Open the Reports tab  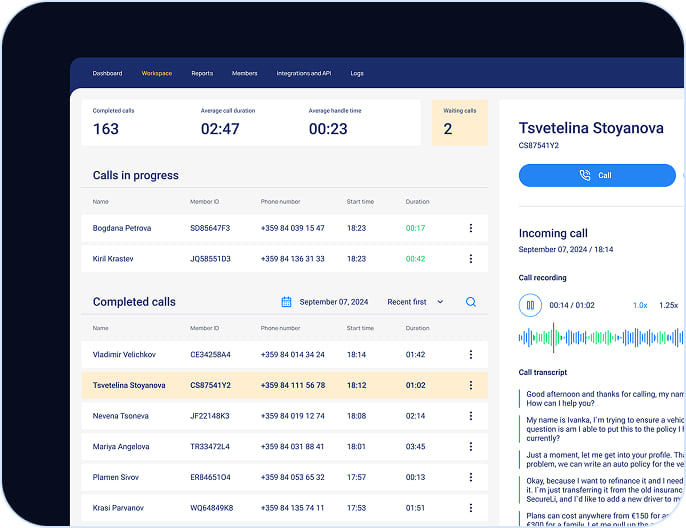tap(202, 73)
